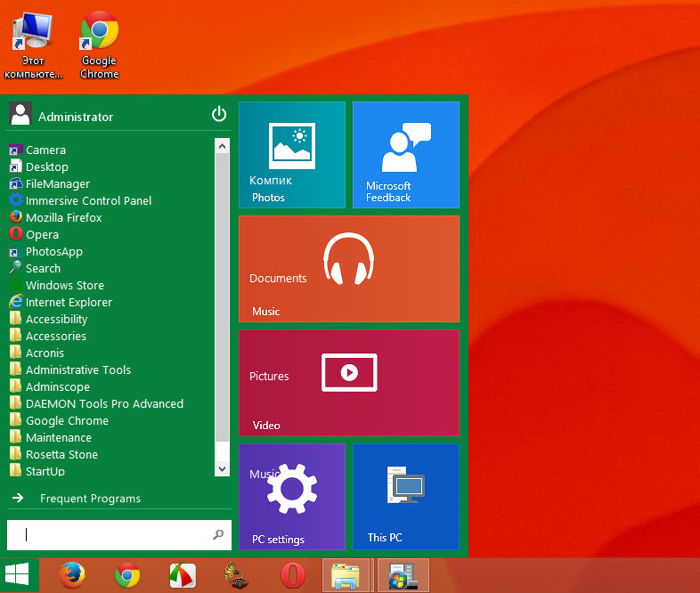Screen dimensions: 700x593
Task: Click the Administrator user avatar
Action: 20,113
